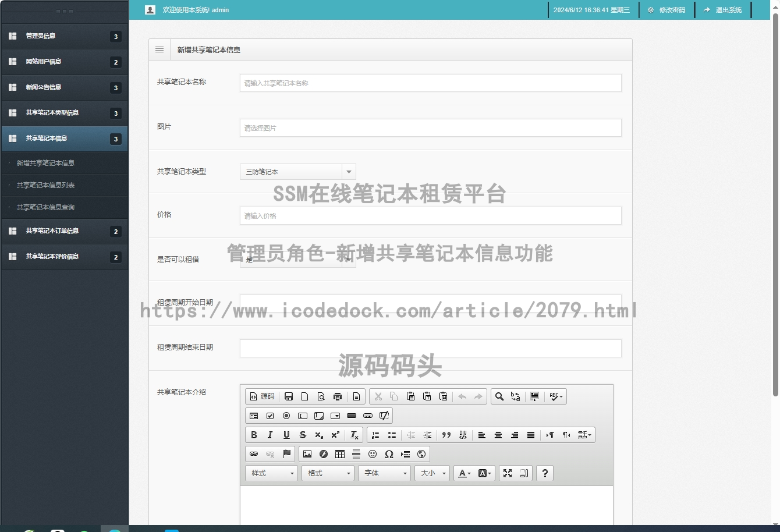
Task: Click the Print icon in editor toolbar
Action: (x=338, y=396)
